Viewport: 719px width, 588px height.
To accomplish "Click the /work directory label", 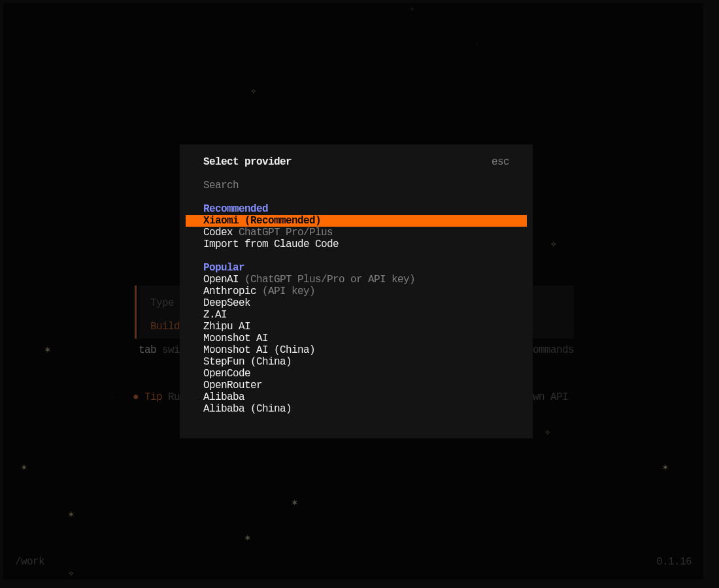I will click(x=30, y=561).
